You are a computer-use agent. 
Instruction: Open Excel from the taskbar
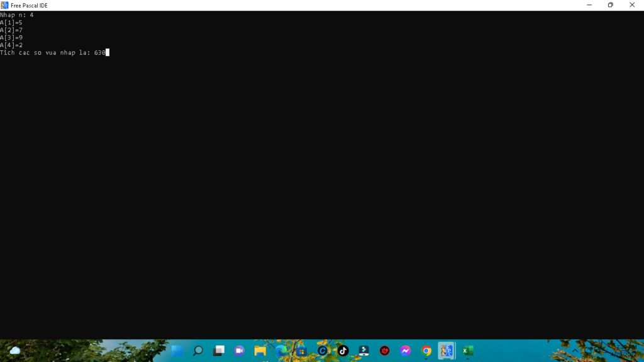(x=467, y=351)
